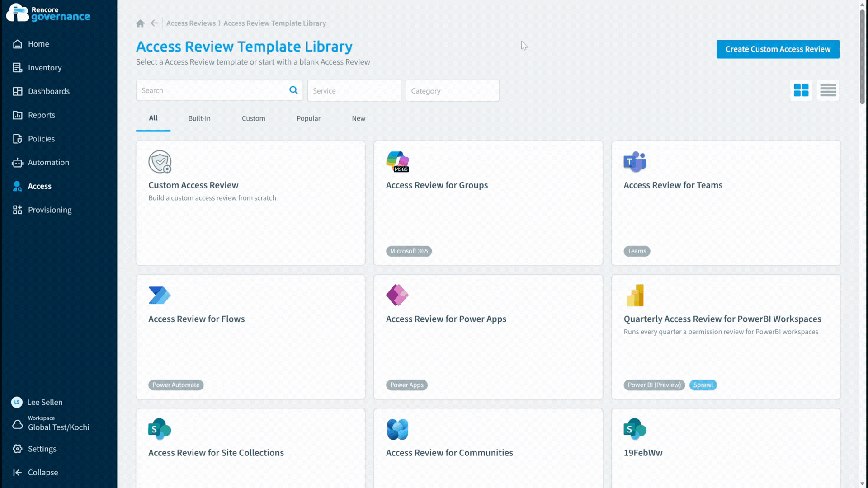Viewport: 868px width, 488px height.
Task: Select the Policies icon
Action: [x=17, y=138]
